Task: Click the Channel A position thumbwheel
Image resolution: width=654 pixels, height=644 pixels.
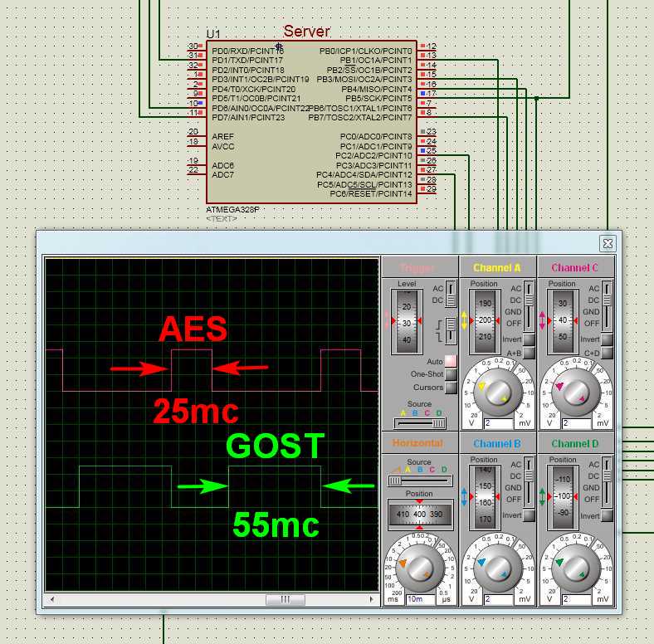Action: click(484, 319)
